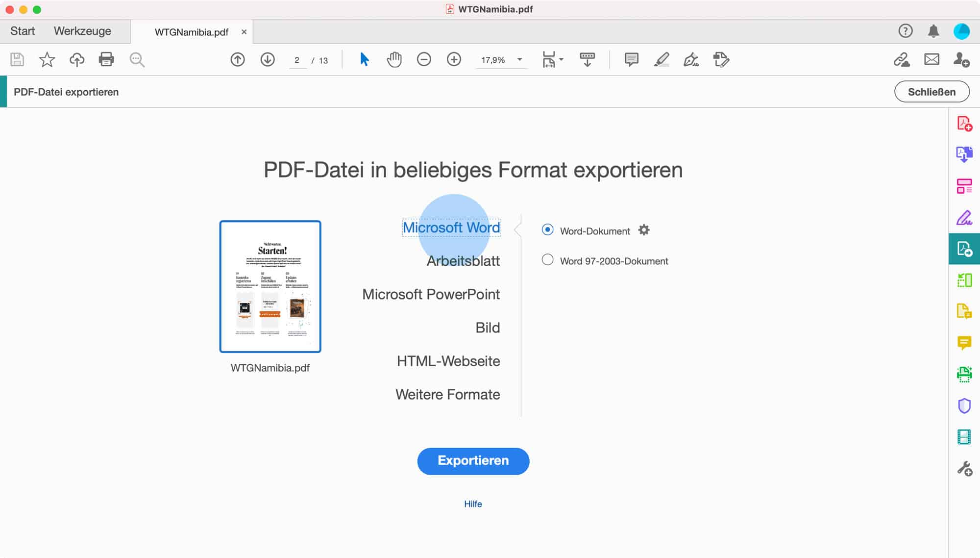The height and width of the screenshot is (558, 980).
Task: Open the zoom level dropdown arrow
Action: [520, 60]
